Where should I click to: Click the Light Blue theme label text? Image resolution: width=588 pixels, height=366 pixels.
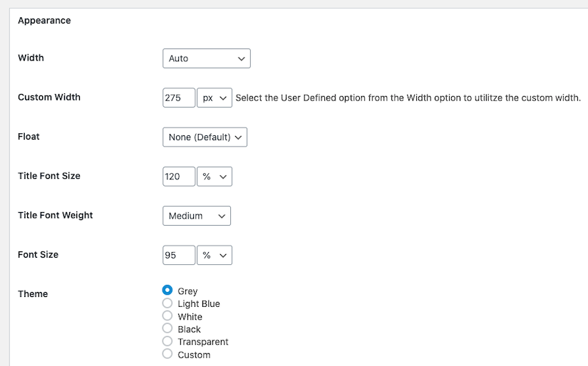tap(199, 304)
